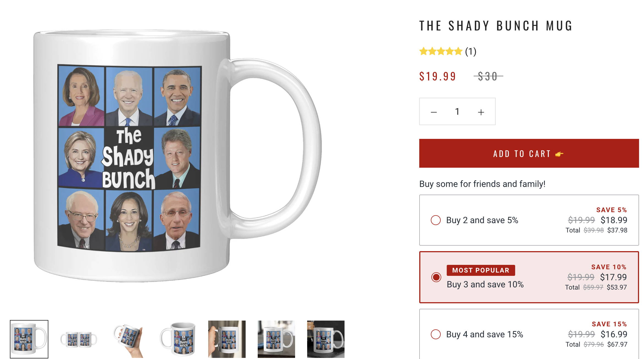The width and height of the screenshot is (644, 359).
Task: Click the quantity field showing 1
Action: coord(457,111)
